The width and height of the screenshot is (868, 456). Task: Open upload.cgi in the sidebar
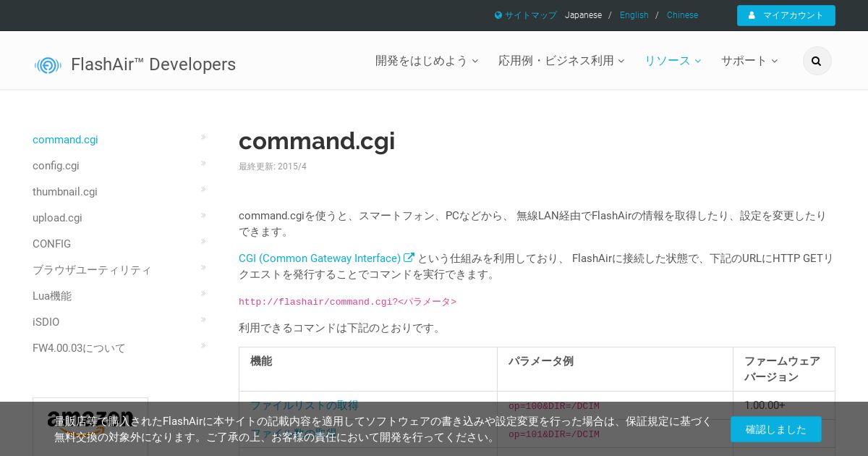coord(57,218)
